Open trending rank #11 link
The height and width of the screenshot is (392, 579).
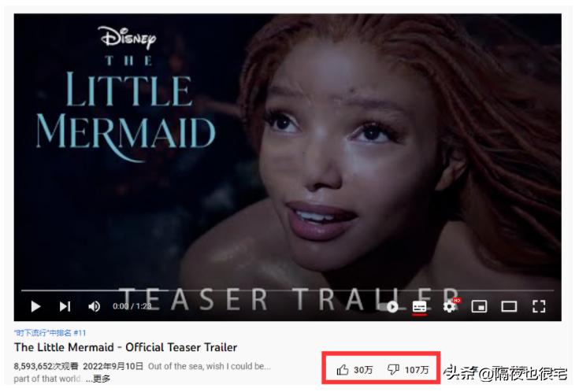click(50, 333)
